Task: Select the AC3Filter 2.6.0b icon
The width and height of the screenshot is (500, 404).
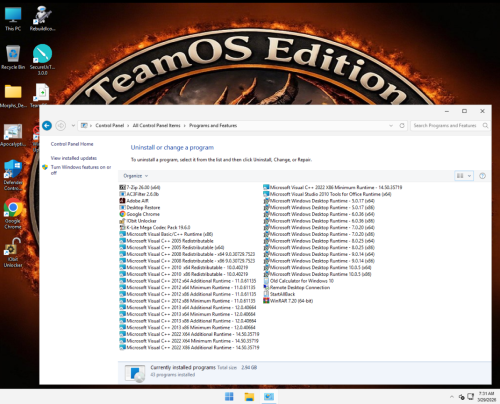Action: (x=122, y=194)
